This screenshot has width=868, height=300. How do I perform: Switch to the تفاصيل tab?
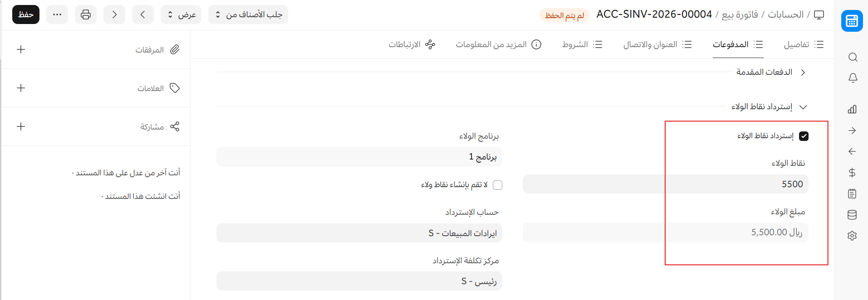tap(804, 44)
